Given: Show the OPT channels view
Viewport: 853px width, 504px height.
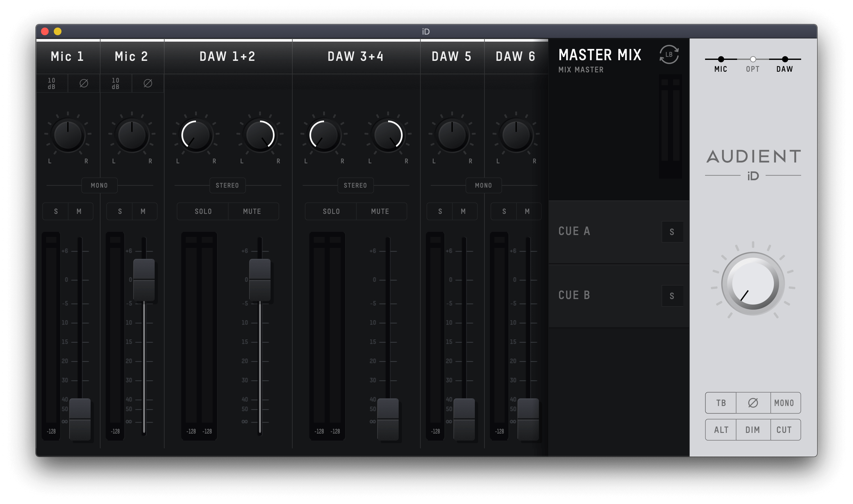Looking at the screenshot, I should [753, 60].
